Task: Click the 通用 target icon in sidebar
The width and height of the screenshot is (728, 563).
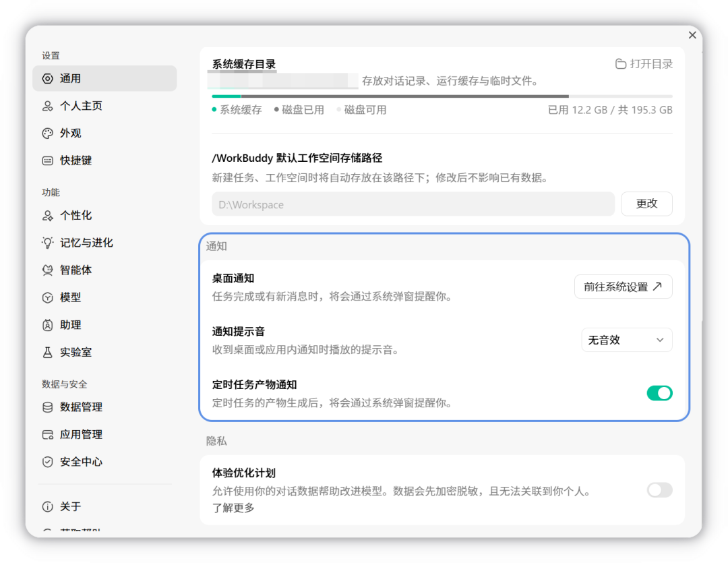Action: 47,78
